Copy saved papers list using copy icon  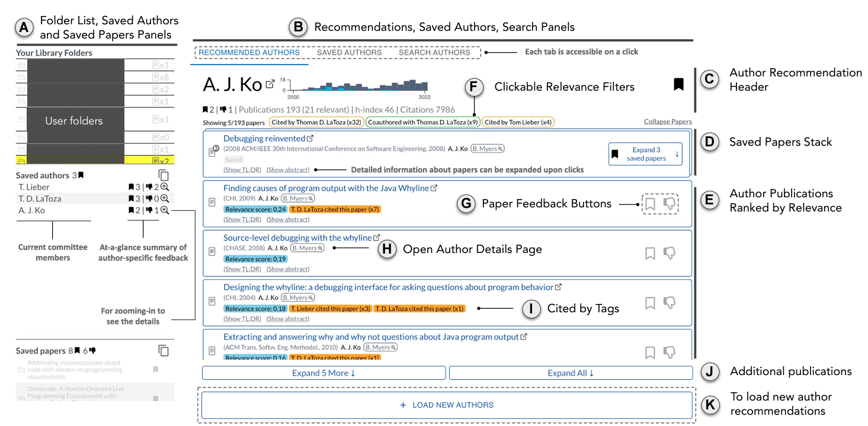pos(164,351)
